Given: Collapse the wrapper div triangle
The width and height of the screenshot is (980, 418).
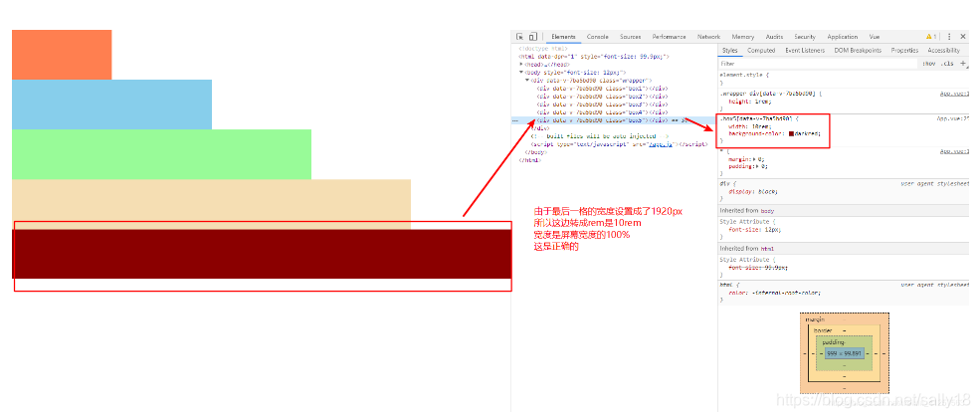Looking at the screenshot, I should click(x=527, y=80).
